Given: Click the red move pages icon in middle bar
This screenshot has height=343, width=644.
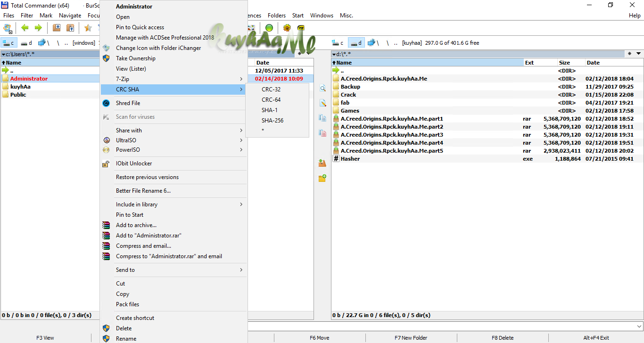Looking at the screenshot, I should tap(322, 133).
